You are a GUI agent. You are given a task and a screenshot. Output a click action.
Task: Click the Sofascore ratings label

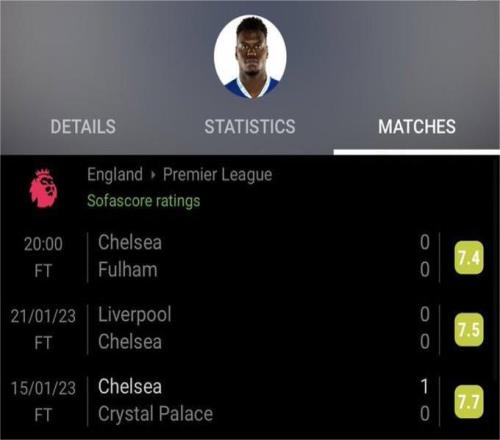pos(143,201)
